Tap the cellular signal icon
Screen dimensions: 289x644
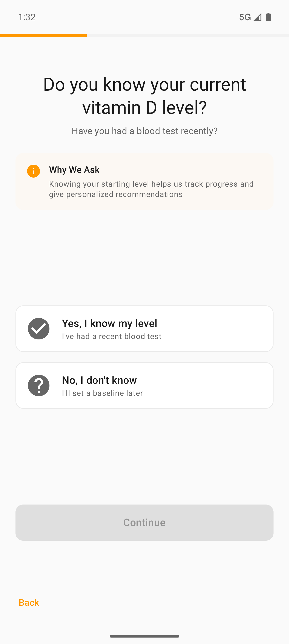click(257, 17)
